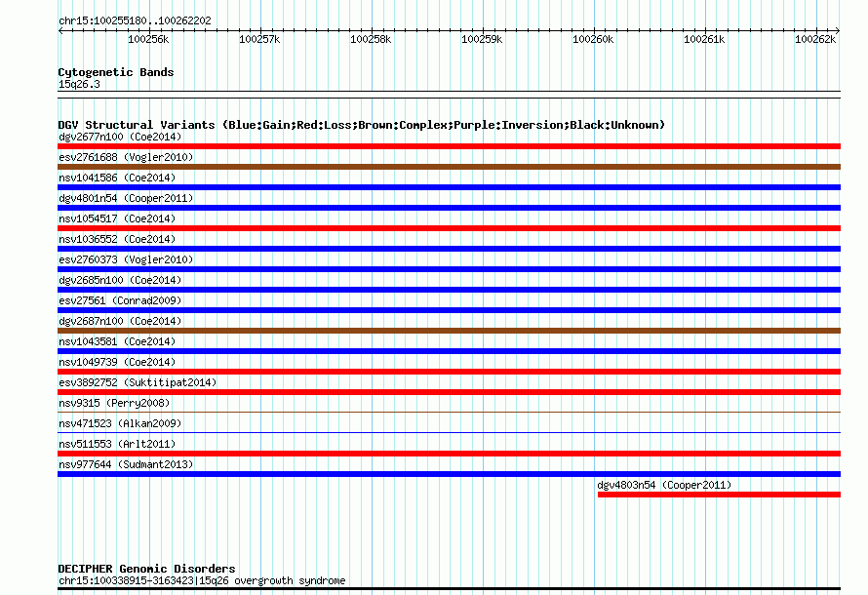Image resolution: width=868 pixels, height=595 pixels.
Task: Click the dgv2687n100 (Coe2014) brown complex bar
Action: click(x=449, y=331)
